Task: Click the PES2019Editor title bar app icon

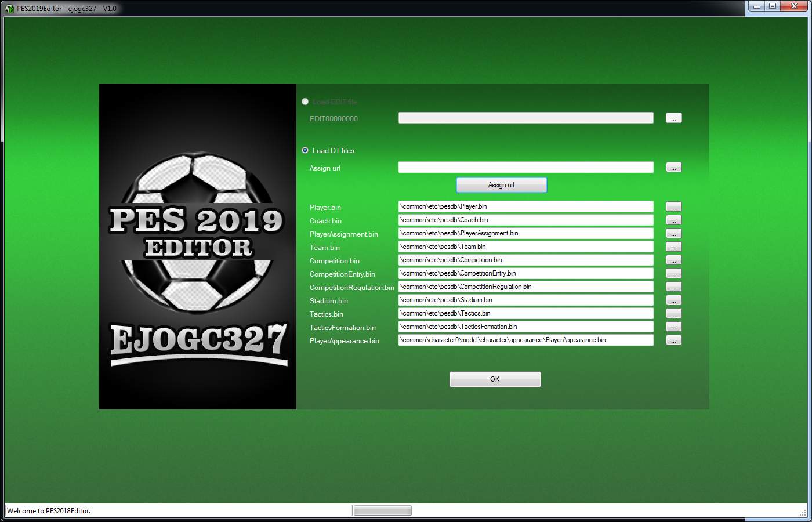Action: point(9,9)
